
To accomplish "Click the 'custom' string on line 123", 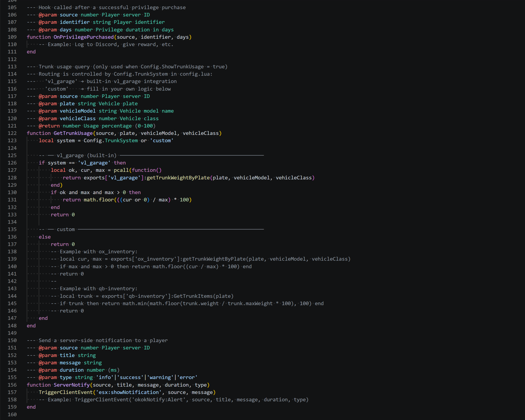I will point(162,141).
